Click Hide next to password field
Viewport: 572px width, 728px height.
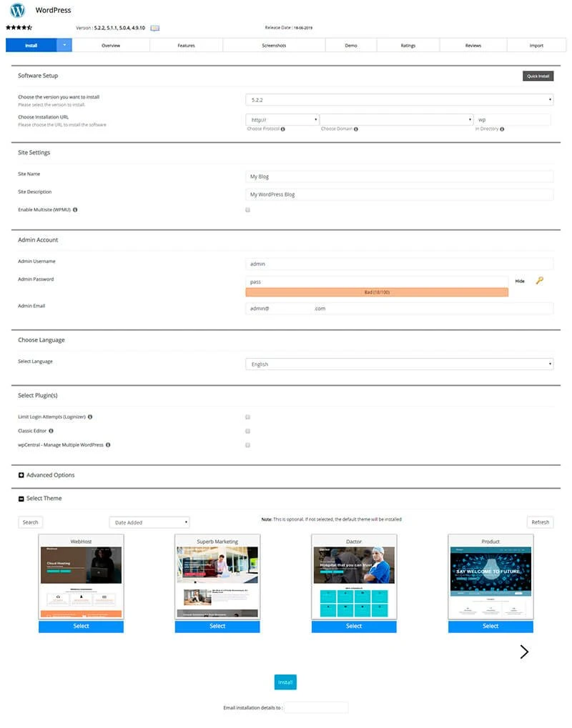pos(520,281)
